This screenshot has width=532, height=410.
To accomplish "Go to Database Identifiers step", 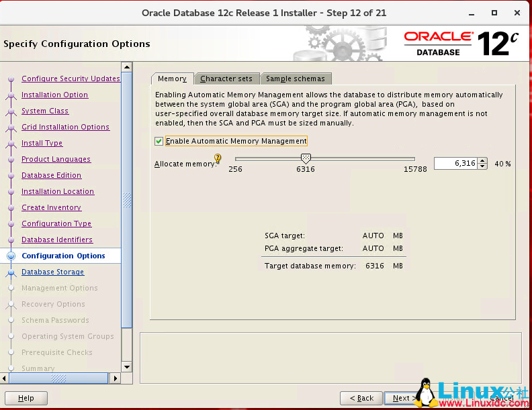I will click(x=57, y=240).
